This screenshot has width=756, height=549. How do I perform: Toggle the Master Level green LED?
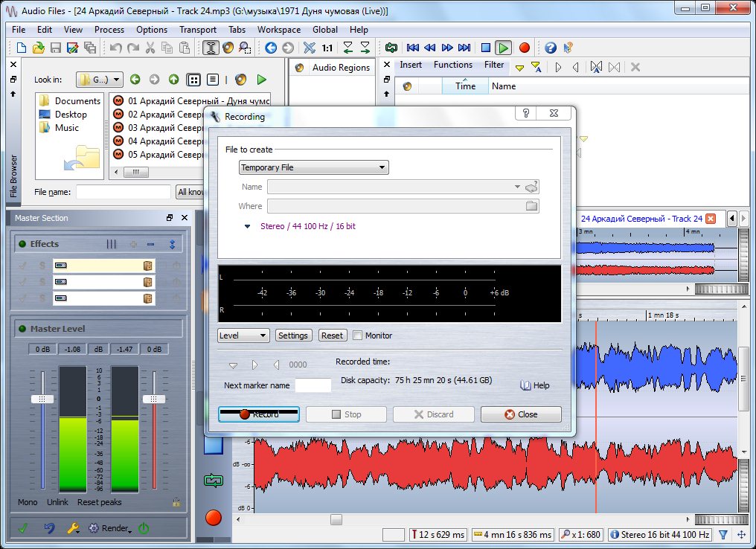(x=22, y=329)
